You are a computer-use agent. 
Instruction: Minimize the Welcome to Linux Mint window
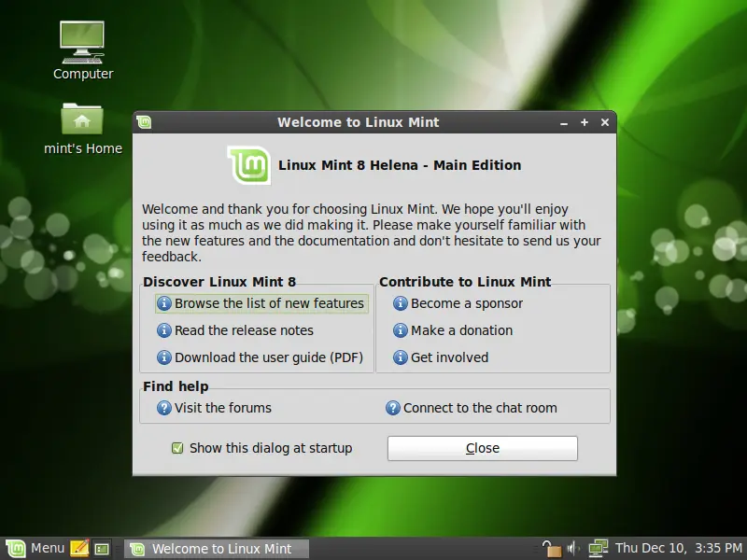point(564,123)
